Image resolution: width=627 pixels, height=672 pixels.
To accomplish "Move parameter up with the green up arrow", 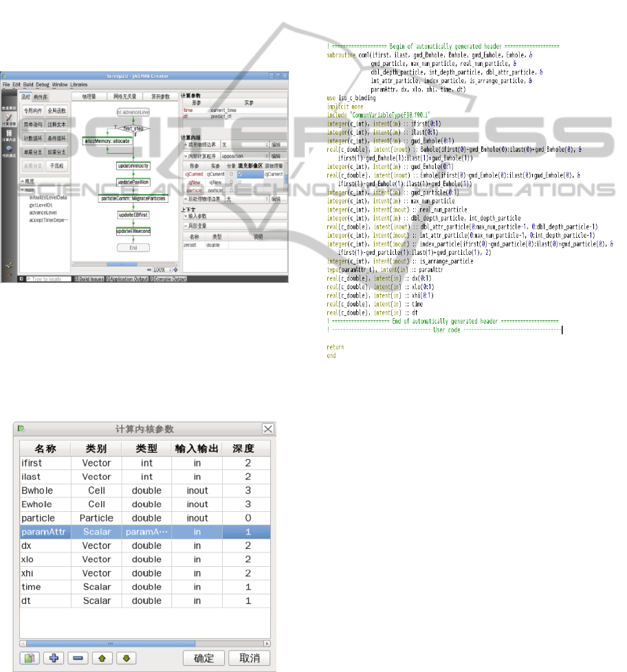I will coord(102,658).
